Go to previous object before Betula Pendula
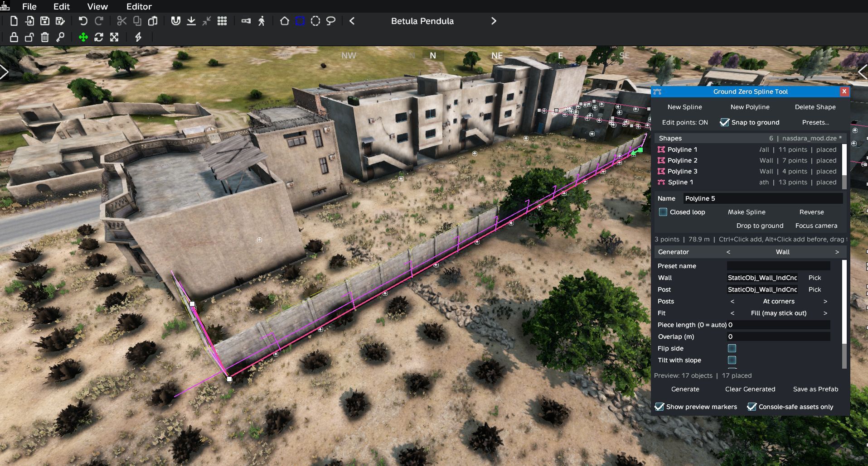The image size is (868, 466). coord(352,21)
